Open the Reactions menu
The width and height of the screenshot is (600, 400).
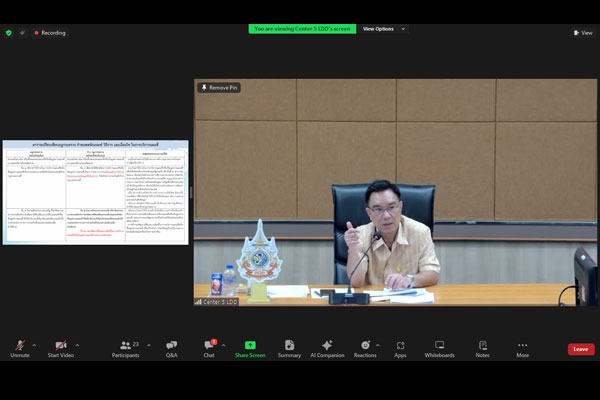[x=365, y=346]
